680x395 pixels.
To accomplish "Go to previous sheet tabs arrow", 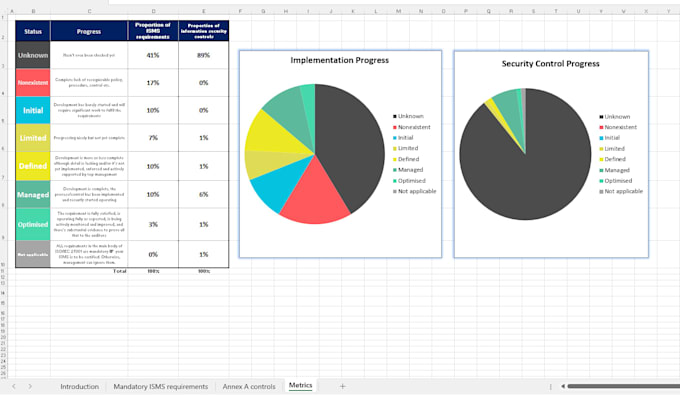I will coord(14,386).
